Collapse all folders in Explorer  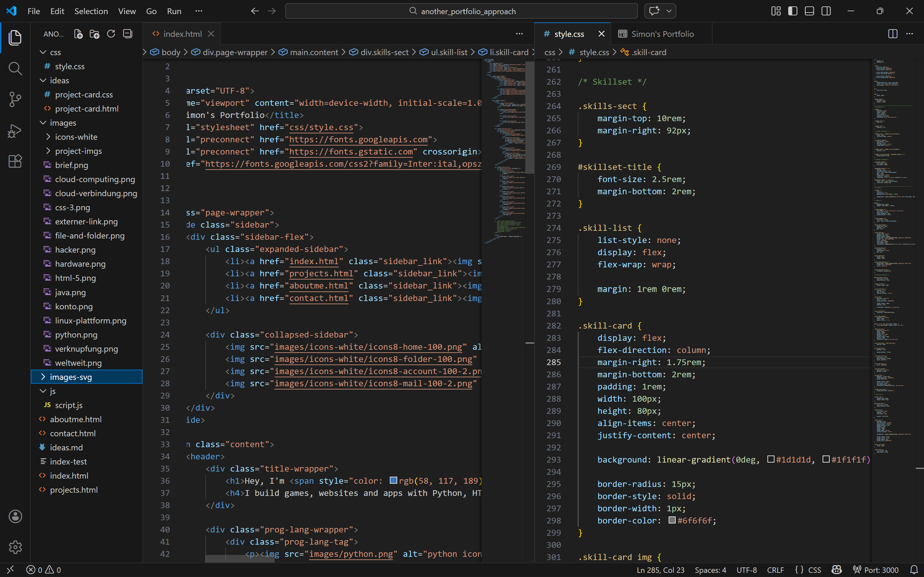point(127,34)
